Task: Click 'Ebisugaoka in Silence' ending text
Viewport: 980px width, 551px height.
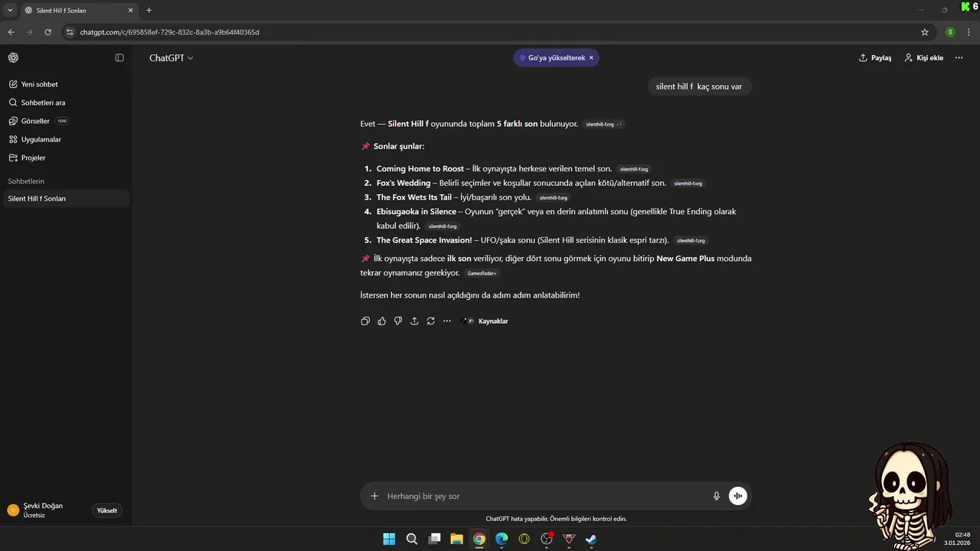Action: point(416,212)
